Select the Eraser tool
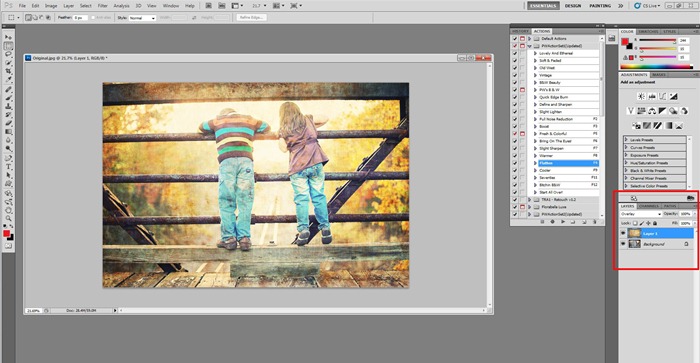 (x=8, y=124)
